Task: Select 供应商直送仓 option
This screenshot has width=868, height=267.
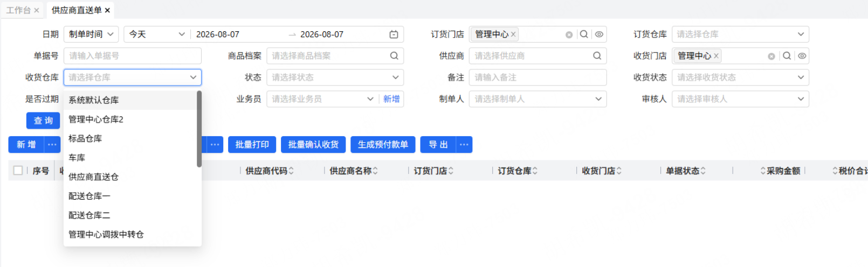Action: click(x=130, y=177)
